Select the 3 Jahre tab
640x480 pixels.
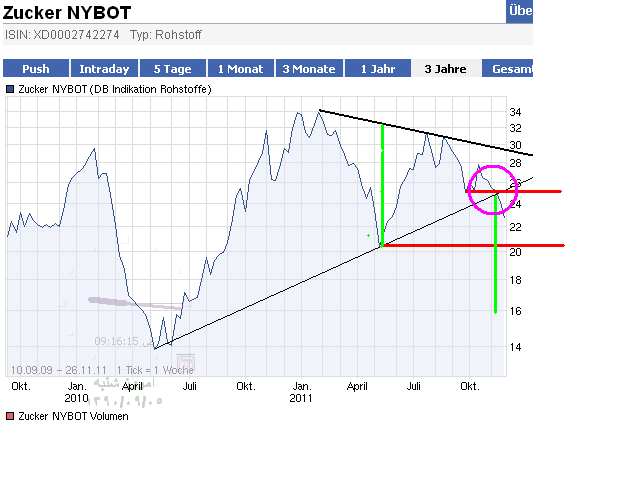tap(446, 68)
